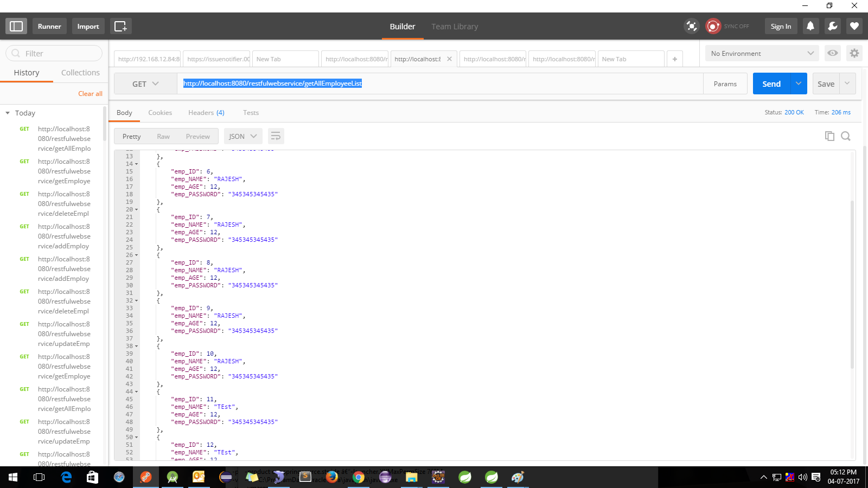Toggle the sidebar panel visibility
Viewport: 868px width, 488px height.
pos(16,25)
